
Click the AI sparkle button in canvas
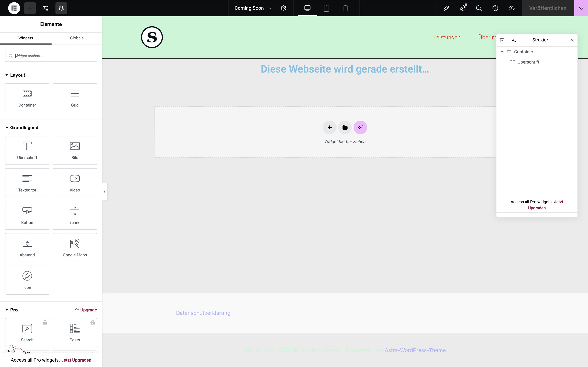(x=360, y=127)
